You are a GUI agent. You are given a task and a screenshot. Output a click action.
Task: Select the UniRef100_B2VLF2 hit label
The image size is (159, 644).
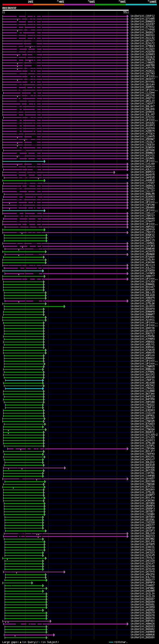coord(143,44)
